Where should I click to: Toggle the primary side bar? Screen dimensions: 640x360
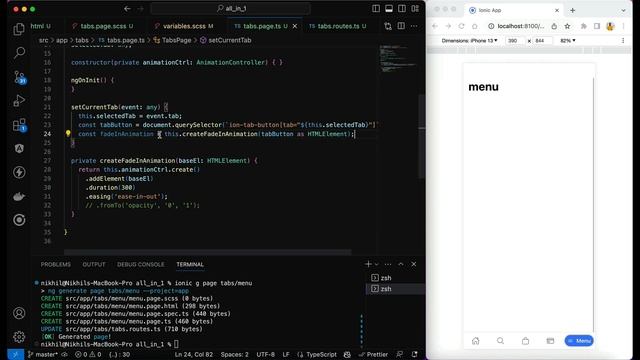click(376, 9)
